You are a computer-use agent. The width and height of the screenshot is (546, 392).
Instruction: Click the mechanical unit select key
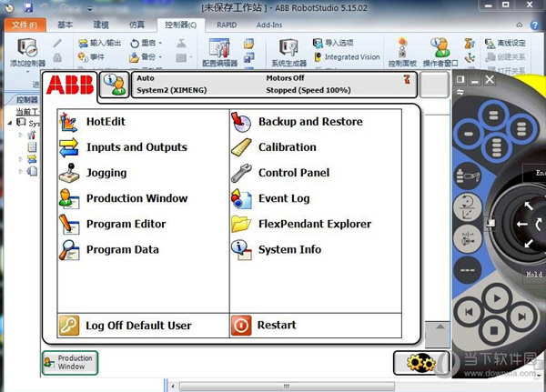pos(468,176)
